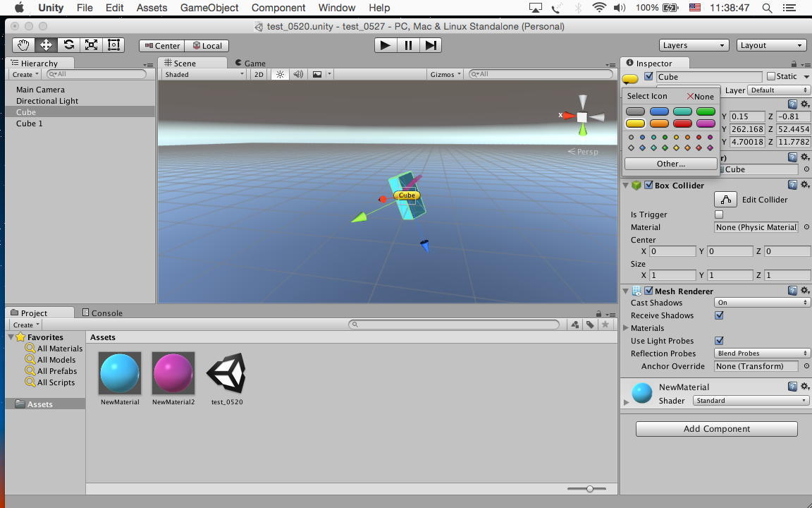Open macOS Spotlight search
This screenshot has width=812, height=508.
(768, 8)
